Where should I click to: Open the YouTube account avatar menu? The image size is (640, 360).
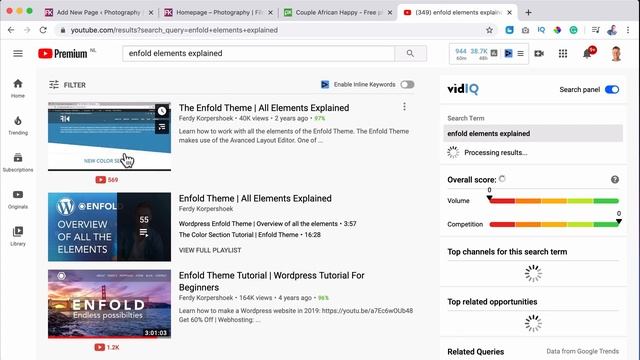[616, 53]
